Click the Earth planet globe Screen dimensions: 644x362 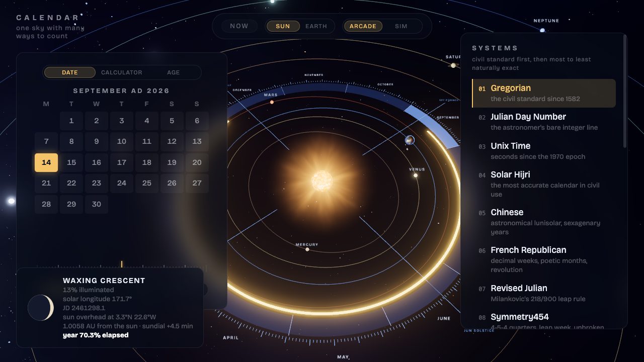coord(410,140)
